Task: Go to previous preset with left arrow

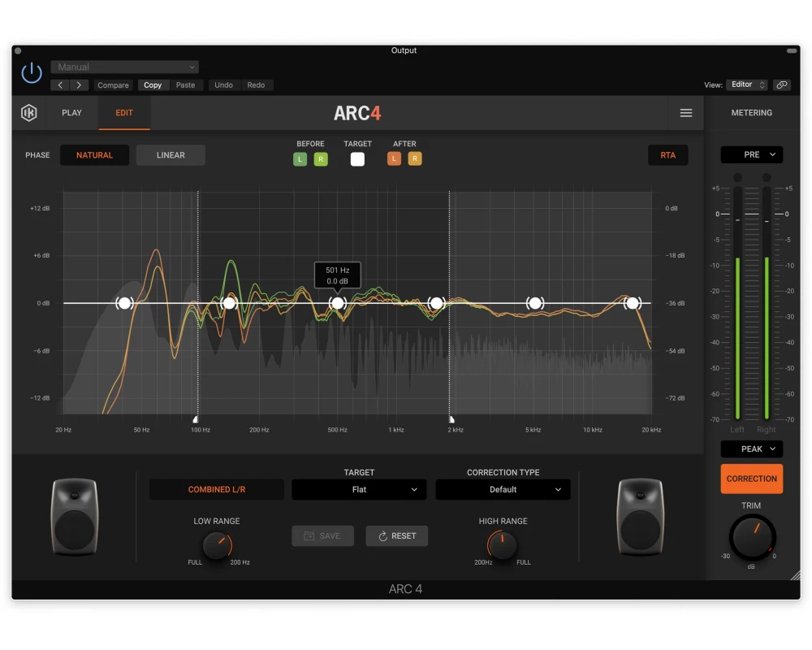Action: point(62,85)
